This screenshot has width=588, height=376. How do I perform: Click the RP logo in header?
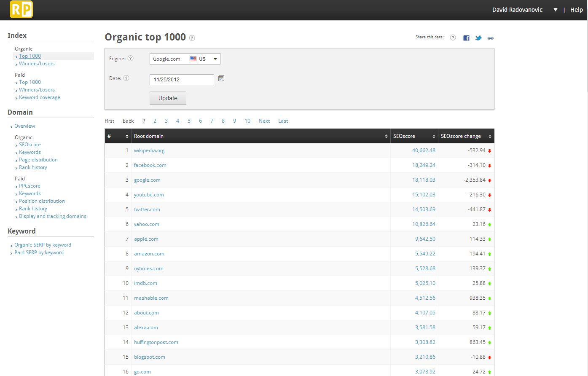21,9
